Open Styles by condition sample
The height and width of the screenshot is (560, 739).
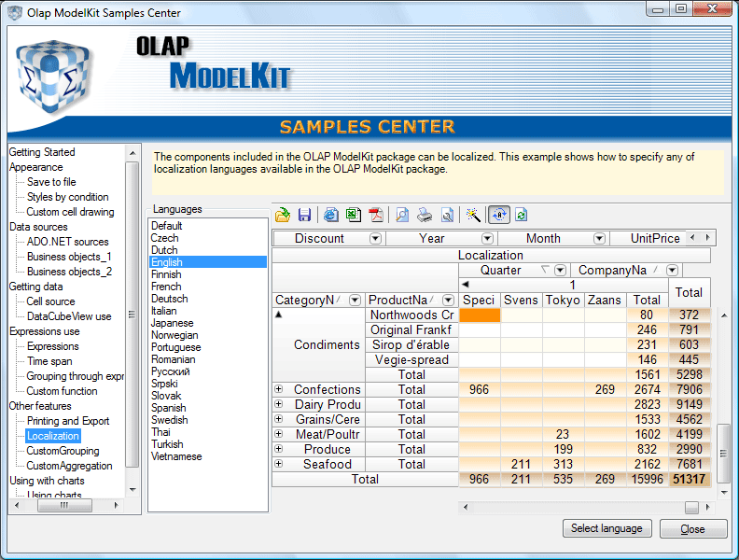[x=67, y=197]
